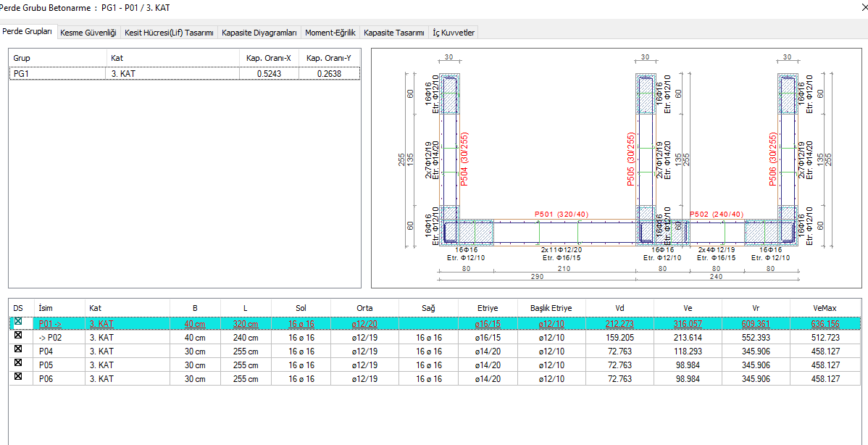868x445 pixels.
Task: Click the P502 (240/40) label in the drawing
Action: coord(717,215)
